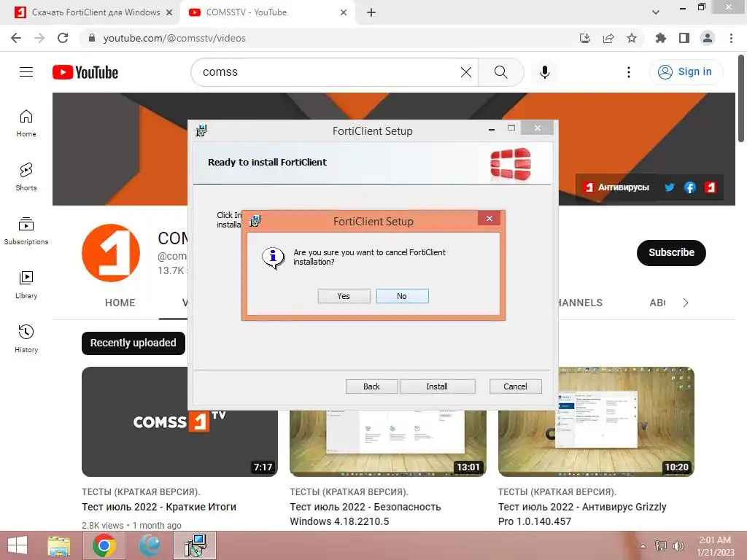
Task: Click install app icon in address bar
Action: (x=585, y=38)
